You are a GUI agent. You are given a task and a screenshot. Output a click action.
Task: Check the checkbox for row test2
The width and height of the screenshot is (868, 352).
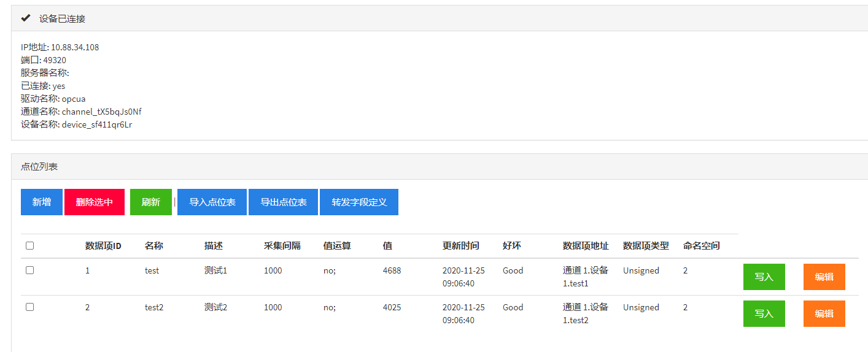[30, 307]
